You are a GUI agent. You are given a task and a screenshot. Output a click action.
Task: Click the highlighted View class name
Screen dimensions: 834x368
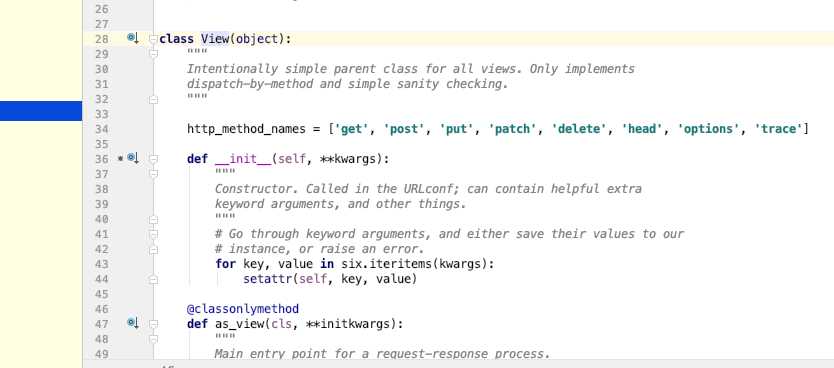(215, 39)
